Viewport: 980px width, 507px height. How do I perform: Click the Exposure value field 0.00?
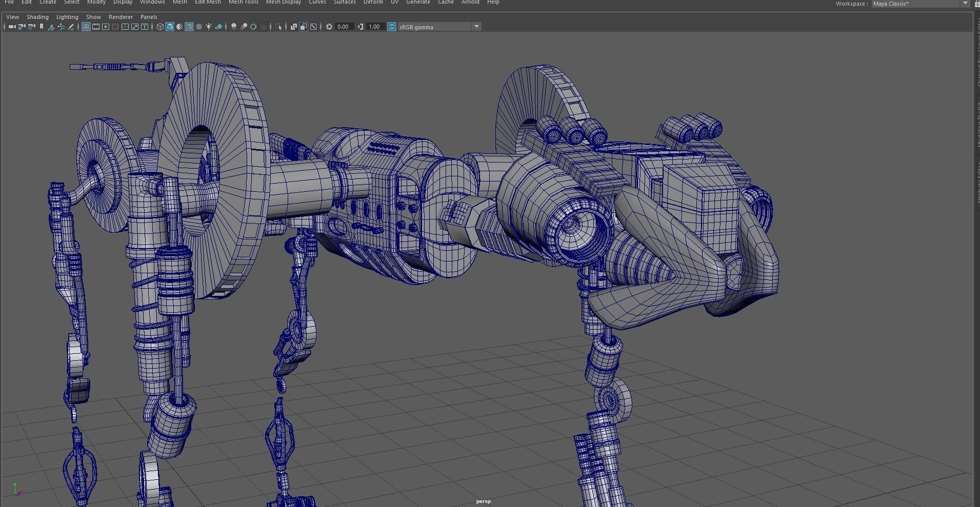(x=344, y=27)
